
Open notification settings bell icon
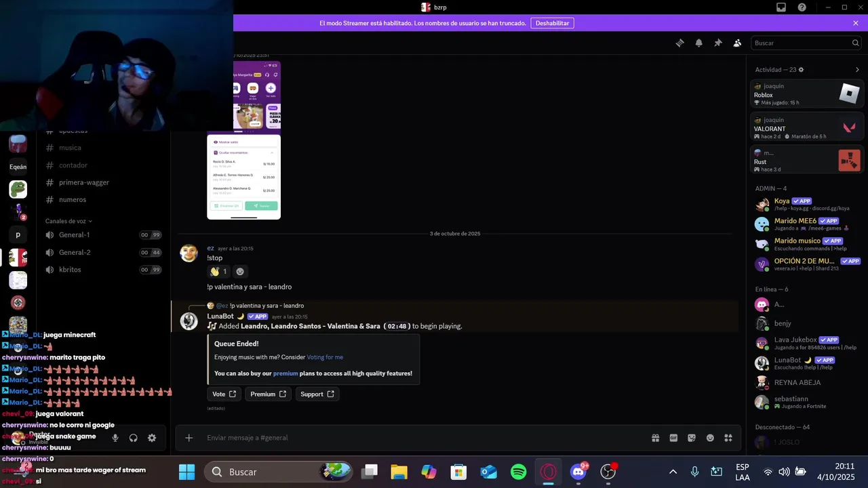point(698,43)
